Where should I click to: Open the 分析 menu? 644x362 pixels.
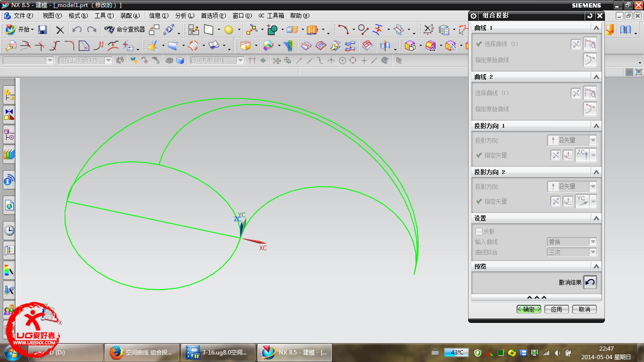click(x=184, y=16)
